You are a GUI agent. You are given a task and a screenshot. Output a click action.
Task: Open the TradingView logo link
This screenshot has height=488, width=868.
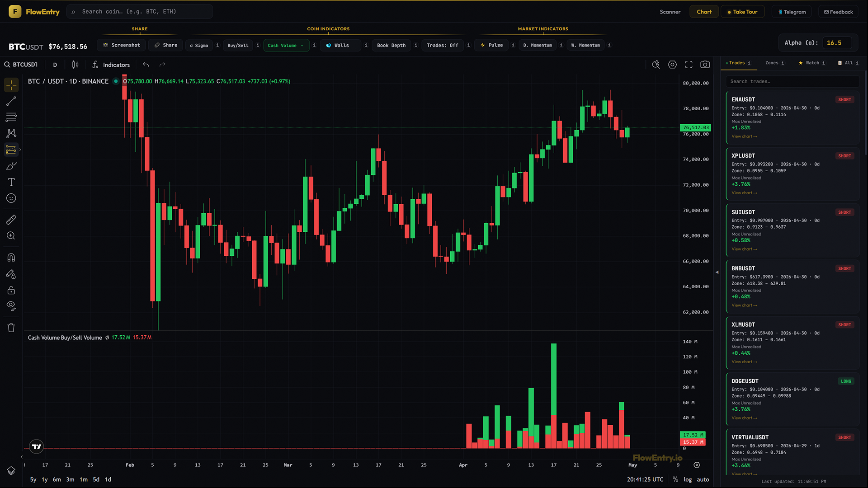point(37,446)
